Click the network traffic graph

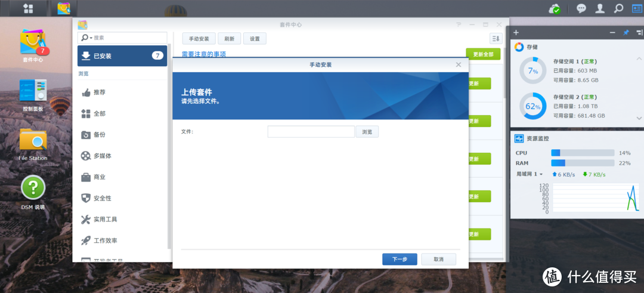(x=596, y=198)
